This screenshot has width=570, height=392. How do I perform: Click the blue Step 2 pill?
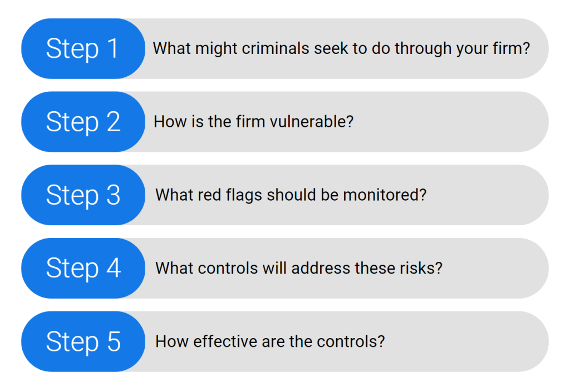(83, 122)
